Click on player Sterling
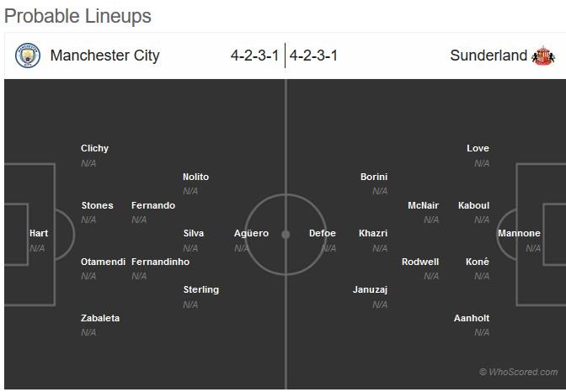 [x=201, y=289]
